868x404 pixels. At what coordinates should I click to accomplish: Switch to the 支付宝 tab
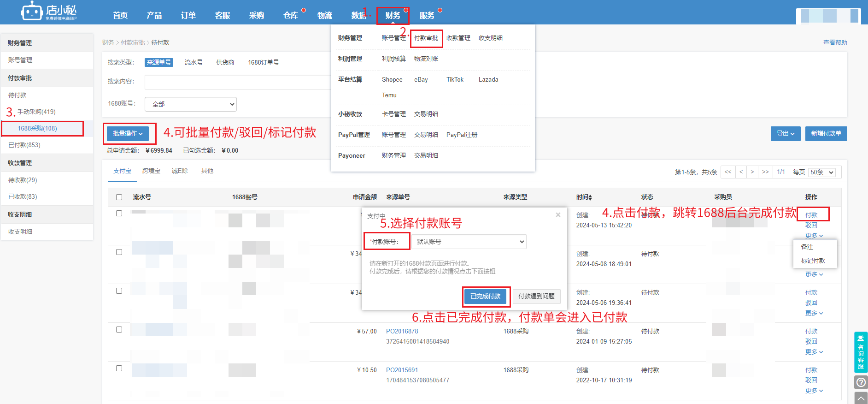pyautogui.click(x=122, y=171)
